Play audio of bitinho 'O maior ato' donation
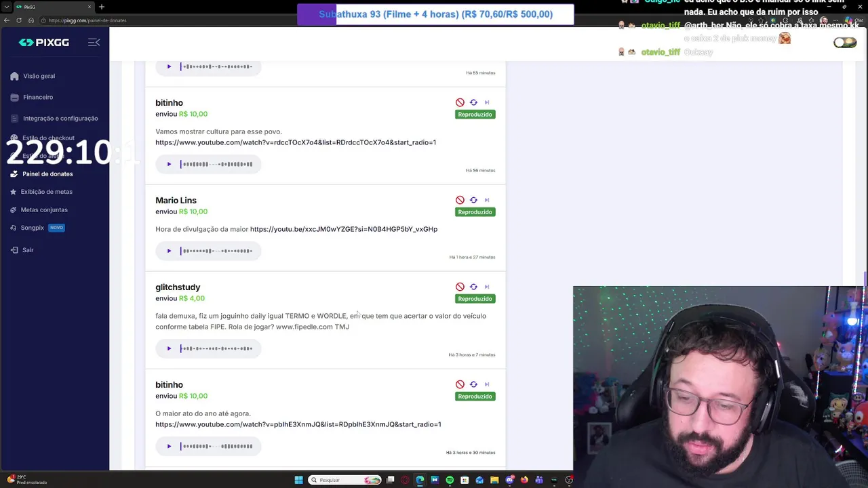The image size is (868, 488). pos(169,446)
